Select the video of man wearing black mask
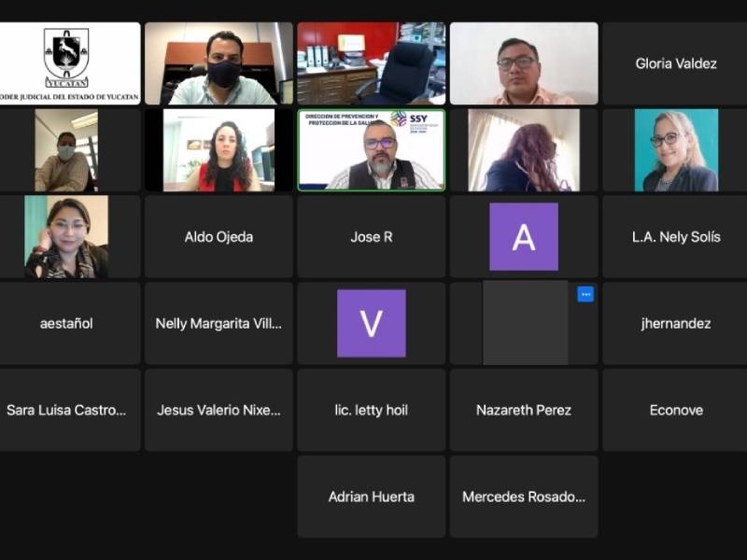Screen dimensions: 747x560 point(218,63)
